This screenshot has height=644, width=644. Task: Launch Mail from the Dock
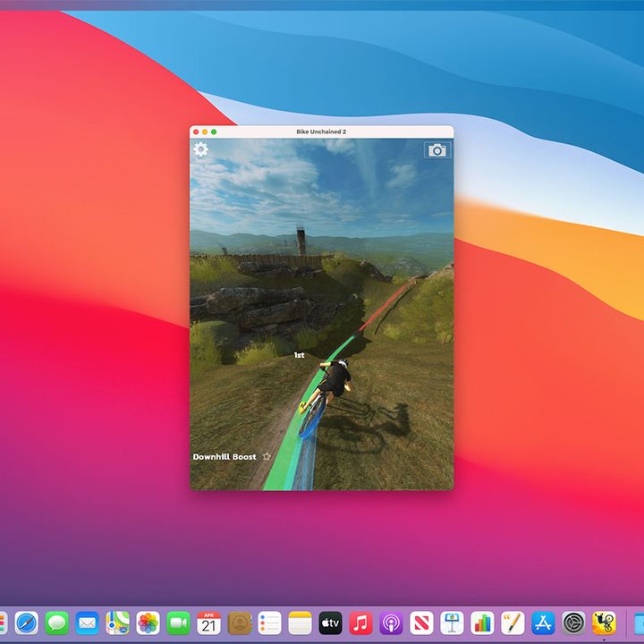(87, 623)
